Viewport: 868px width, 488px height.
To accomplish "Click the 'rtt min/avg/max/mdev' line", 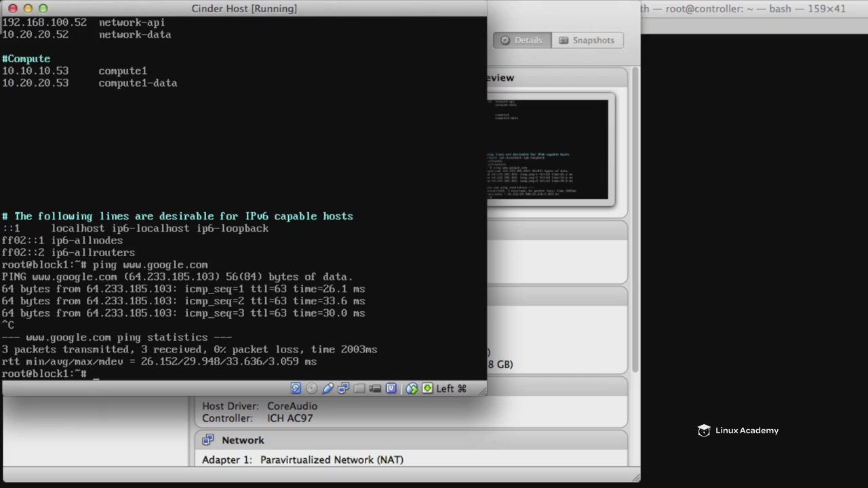I will tap(159, 362).
